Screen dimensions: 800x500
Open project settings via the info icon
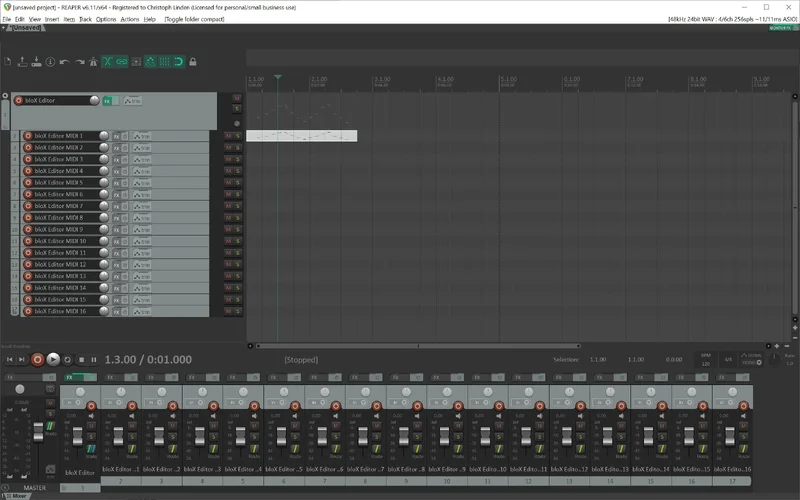[x=51, y=62]
